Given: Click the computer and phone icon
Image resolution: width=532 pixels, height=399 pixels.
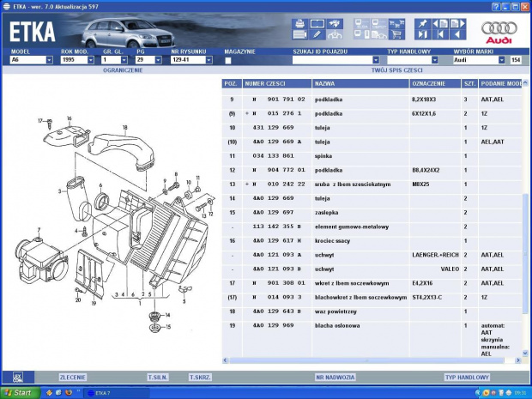Looking at the screenshot, I should (362, 34).
